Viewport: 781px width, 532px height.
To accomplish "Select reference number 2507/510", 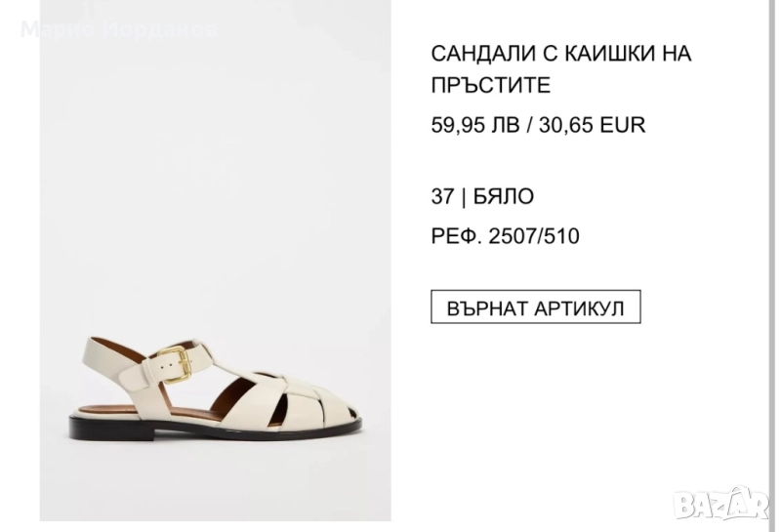I will pyautogui.click(x=534, y=236).
